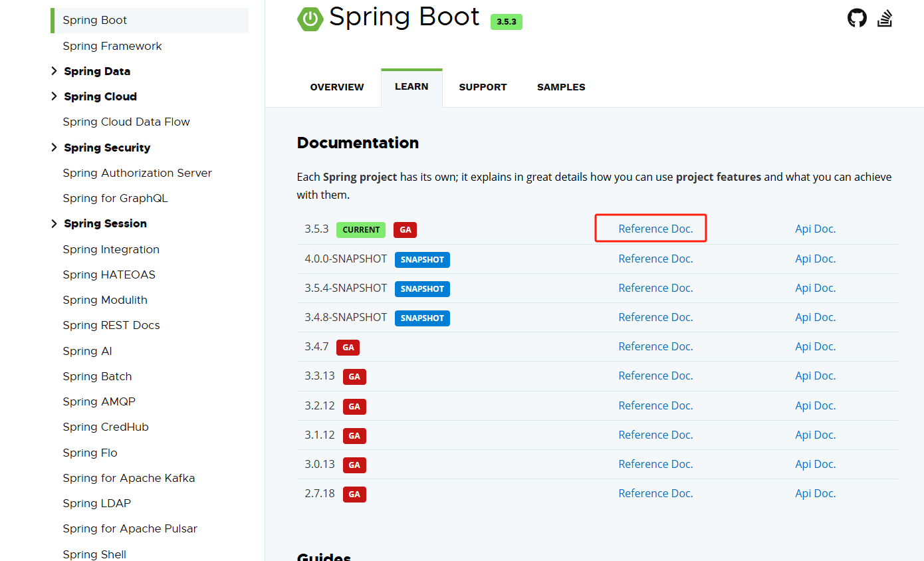Click the Documentation heading
924x561 pixels.
point(358,143)
